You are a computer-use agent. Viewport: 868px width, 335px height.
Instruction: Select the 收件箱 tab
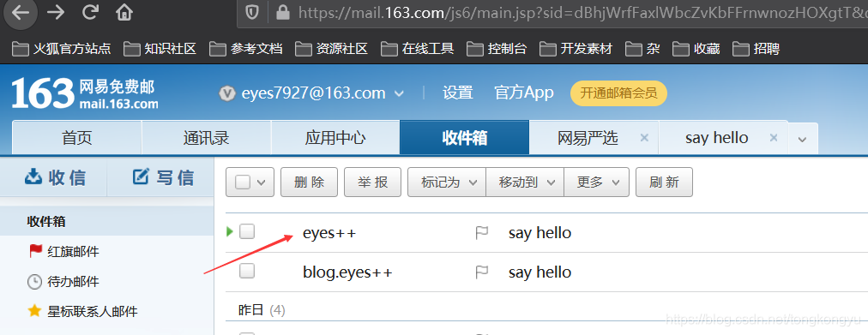point(464,138)
